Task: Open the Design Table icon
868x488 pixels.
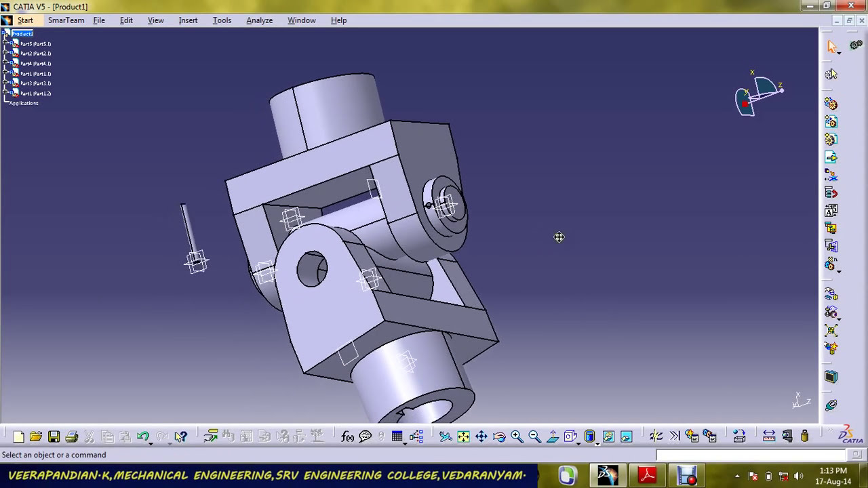Action: coord(397,436)
